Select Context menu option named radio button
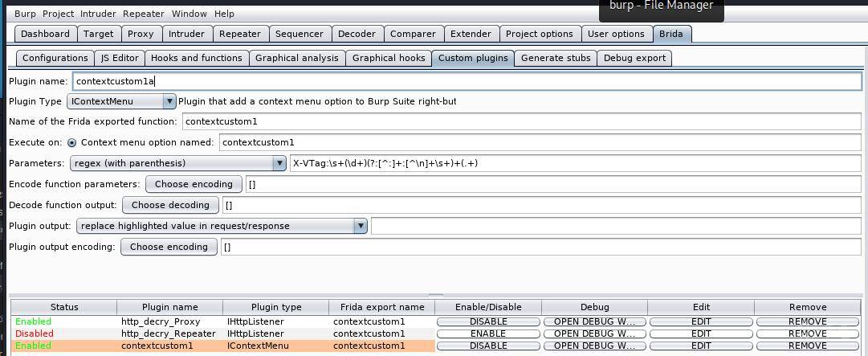This screenshot has width=868, height=356. tap(72, 143)
